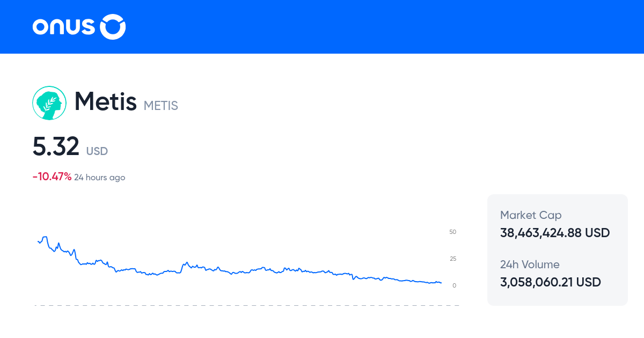
Task: Click the leaf graphic inside the Metis logo
Action: [x=51, y=104]
